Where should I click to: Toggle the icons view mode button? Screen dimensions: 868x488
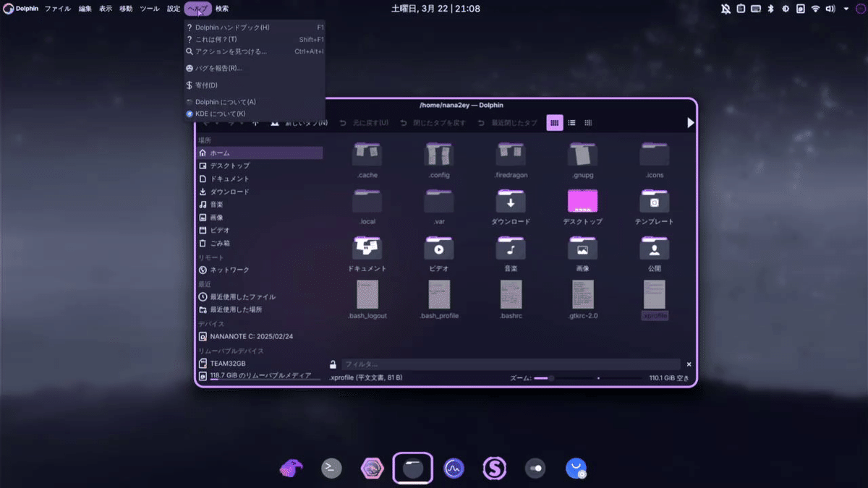554,122
